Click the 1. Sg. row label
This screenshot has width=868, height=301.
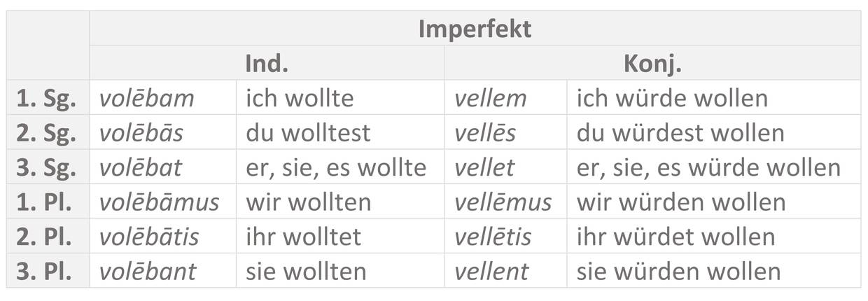[46, 98]
